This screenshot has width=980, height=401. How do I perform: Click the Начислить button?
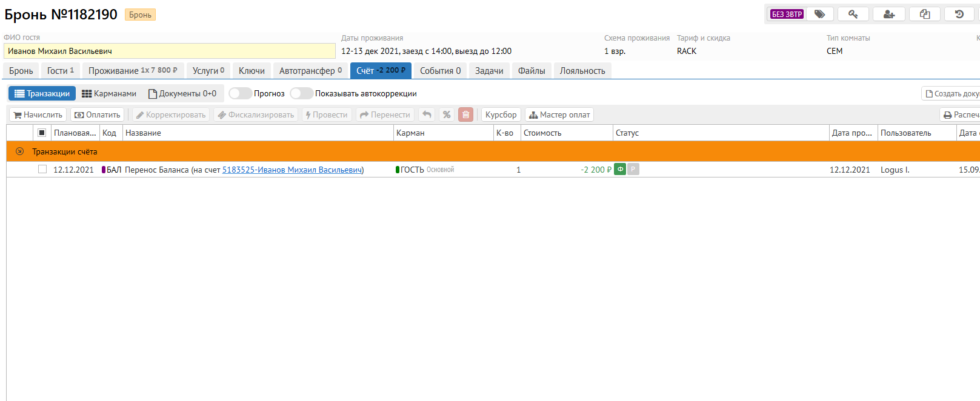(38, 114)
